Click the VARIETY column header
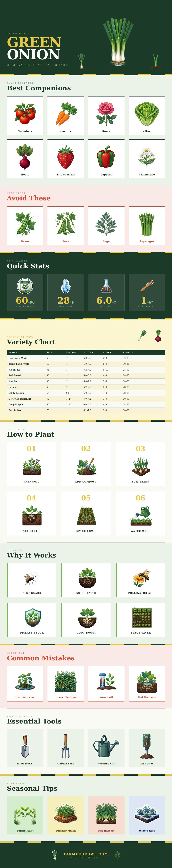Image resolution: width=172 pixels, height=868 pixels. tap(13, 352)
